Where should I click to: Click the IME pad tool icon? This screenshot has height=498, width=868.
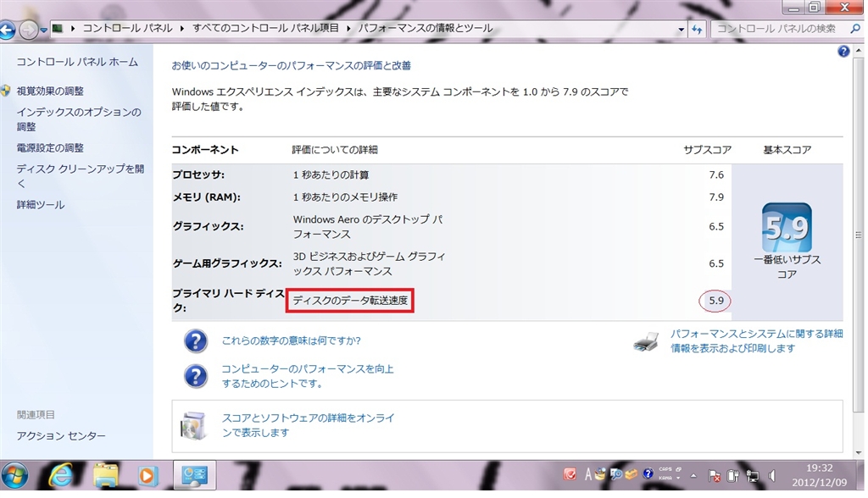(601, 475)
